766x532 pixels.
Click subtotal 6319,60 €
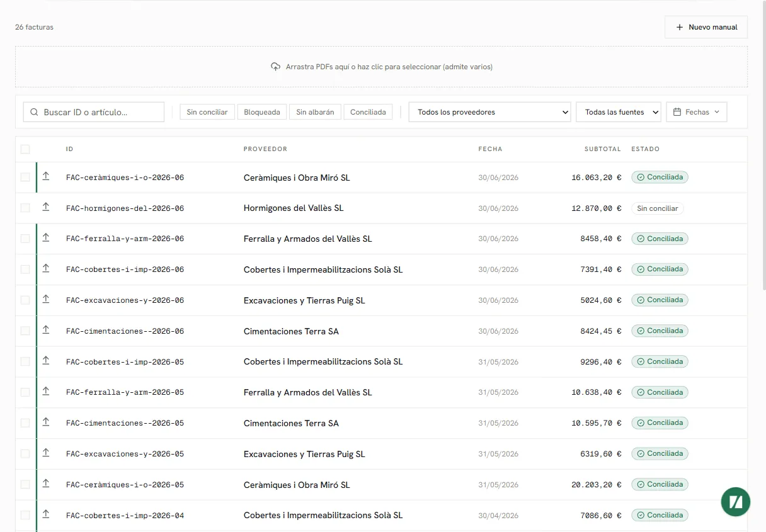click(601, 454)
